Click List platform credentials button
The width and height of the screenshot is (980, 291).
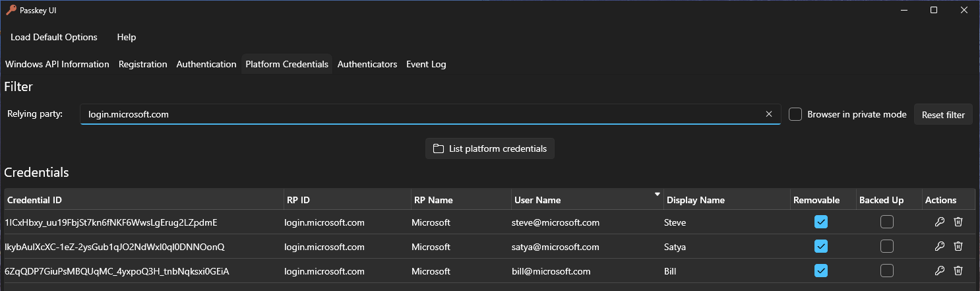490,148
